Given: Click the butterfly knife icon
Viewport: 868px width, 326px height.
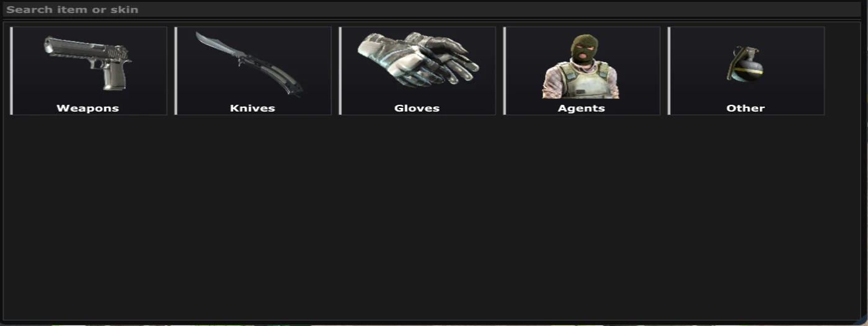Looking at the screenshot, I should tap(249, 64).
